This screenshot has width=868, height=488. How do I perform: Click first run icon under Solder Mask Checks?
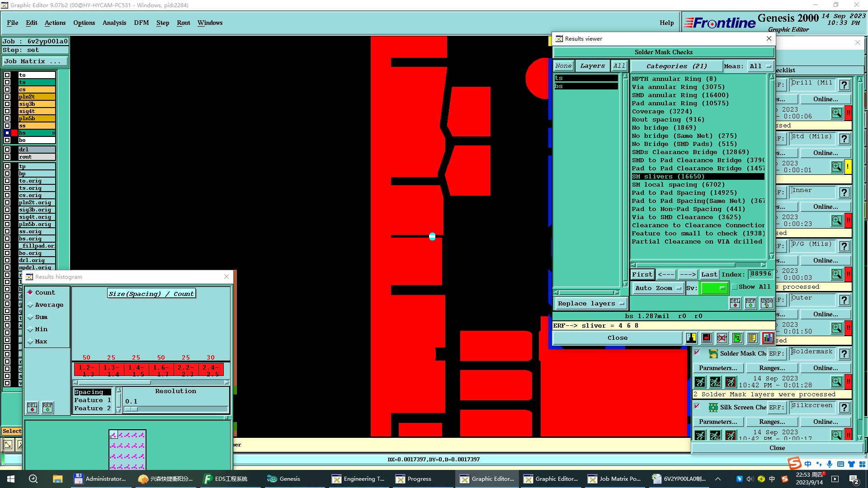(700, 382)
